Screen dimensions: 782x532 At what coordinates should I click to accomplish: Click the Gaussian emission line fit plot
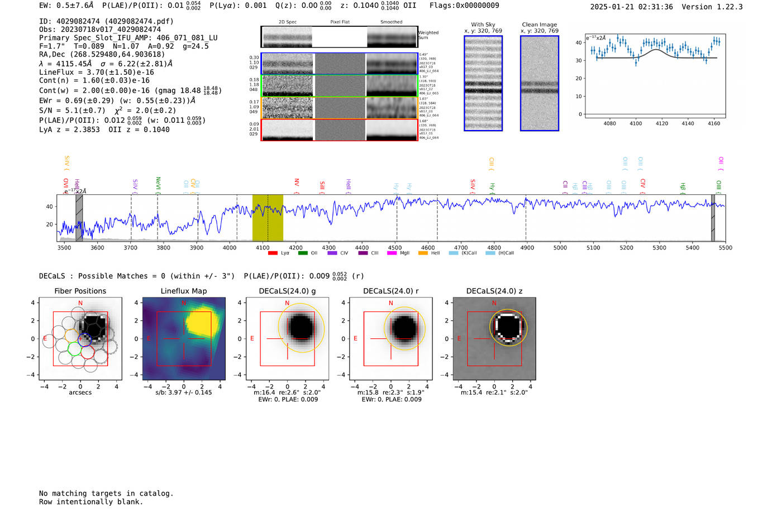(655, 76)
